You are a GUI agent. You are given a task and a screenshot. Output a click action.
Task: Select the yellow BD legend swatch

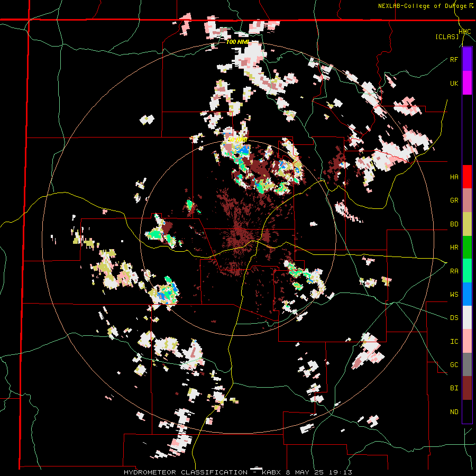[x=467, y=224]
